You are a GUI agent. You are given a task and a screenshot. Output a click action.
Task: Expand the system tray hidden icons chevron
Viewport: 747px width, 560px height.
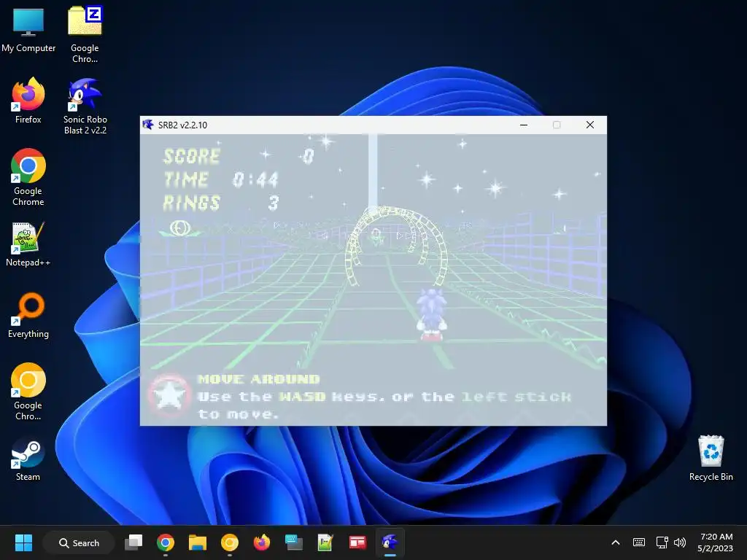616,542
